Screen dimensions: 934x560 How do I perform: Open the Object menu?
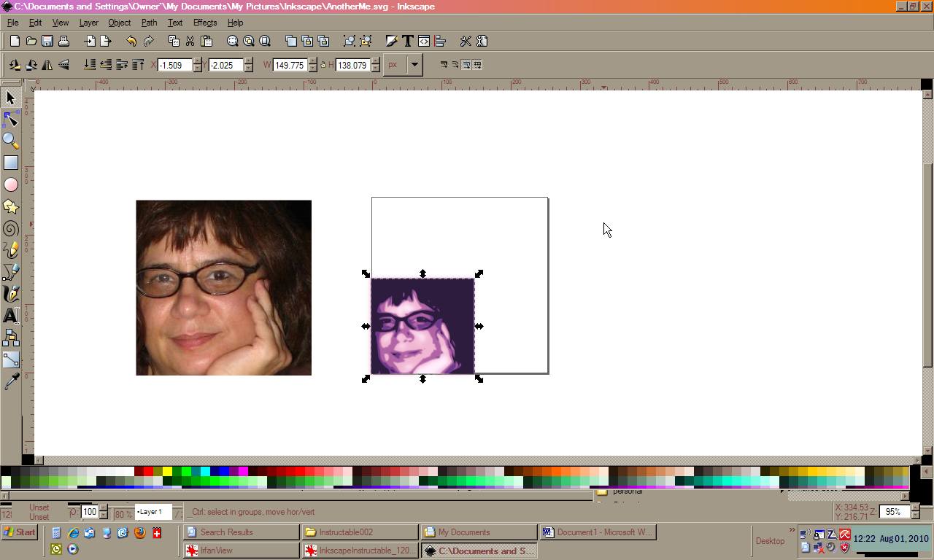click(119, 23)
